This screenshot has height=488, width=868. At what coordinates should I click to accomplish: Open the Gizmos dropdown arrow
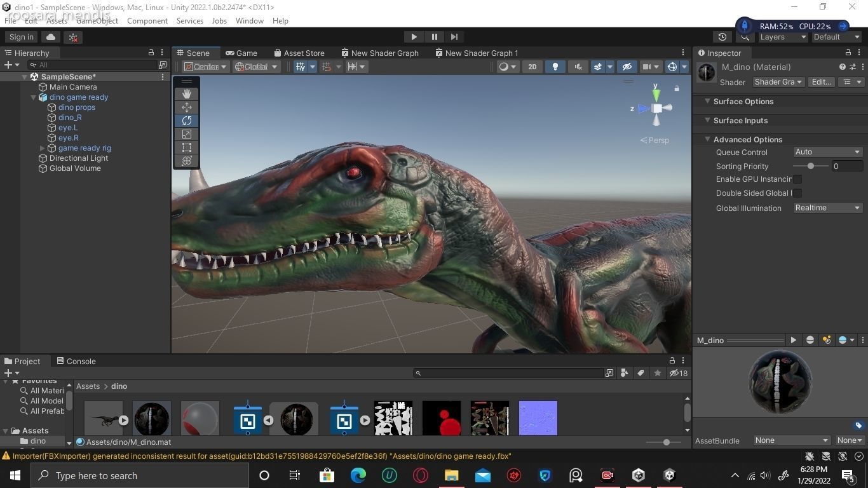pyautogui.click(x=684, y=66)
